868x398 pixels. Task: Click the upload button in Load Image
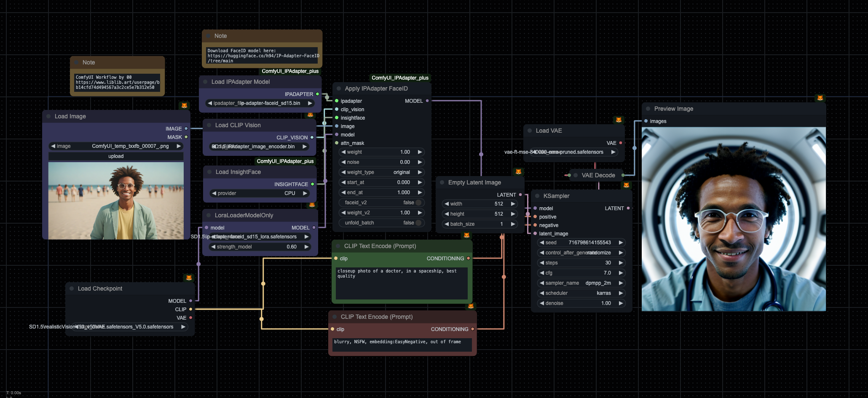click(x=116, y=156)
